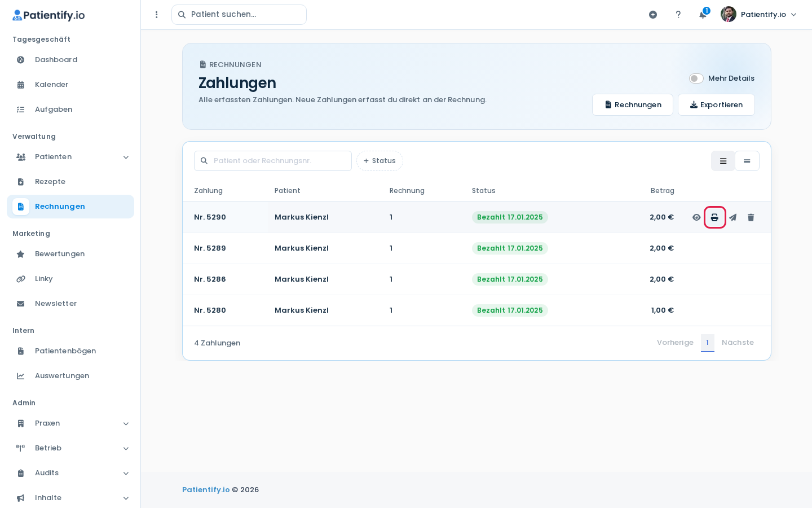Go to Newsletter in sidebar
The image size is (812, 508).
pyautogui.click(x=70, y=304)
